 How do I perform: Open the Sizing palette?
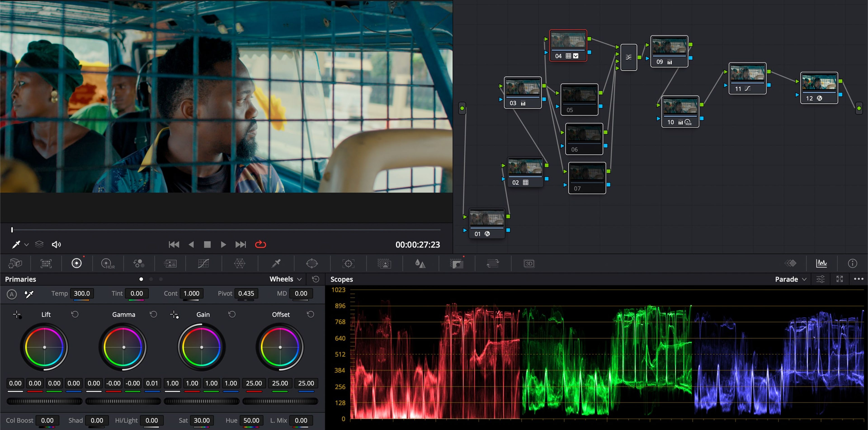tap(493, 263)
